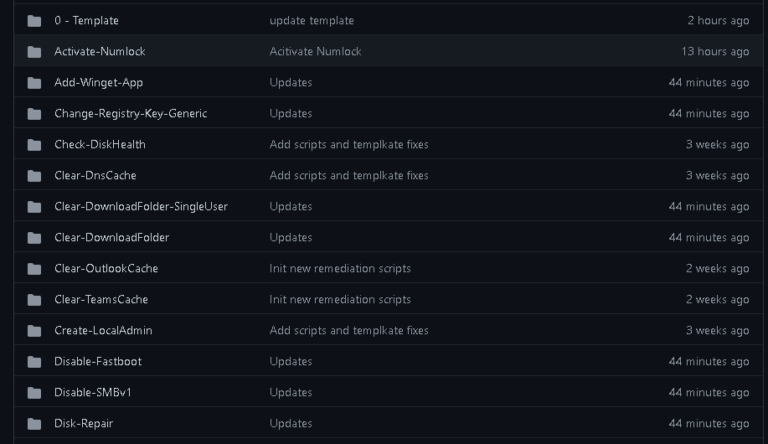Open the 'Updates' commit for Disk-Repair
Viewport: 768px width, 444px height.
coord(290,424)
